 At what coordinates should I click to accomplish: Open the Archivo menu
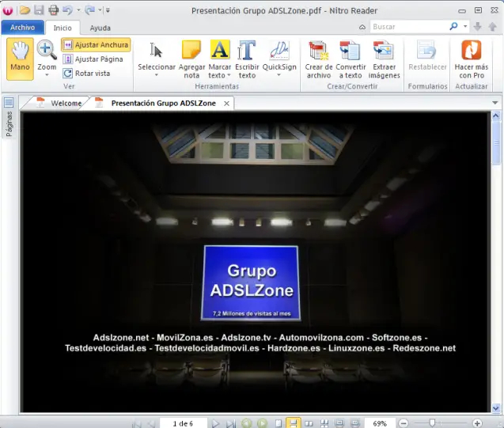coord(22,28)
